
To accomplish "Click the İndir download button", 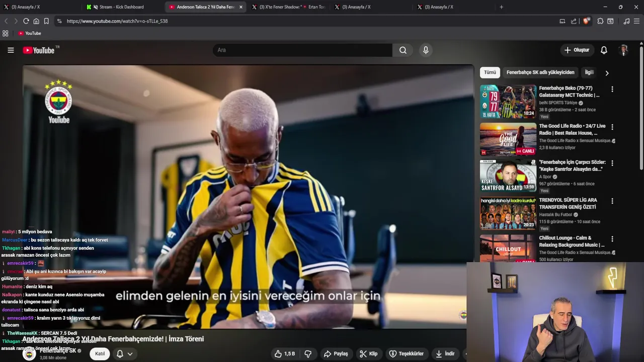I will [445, 354].
